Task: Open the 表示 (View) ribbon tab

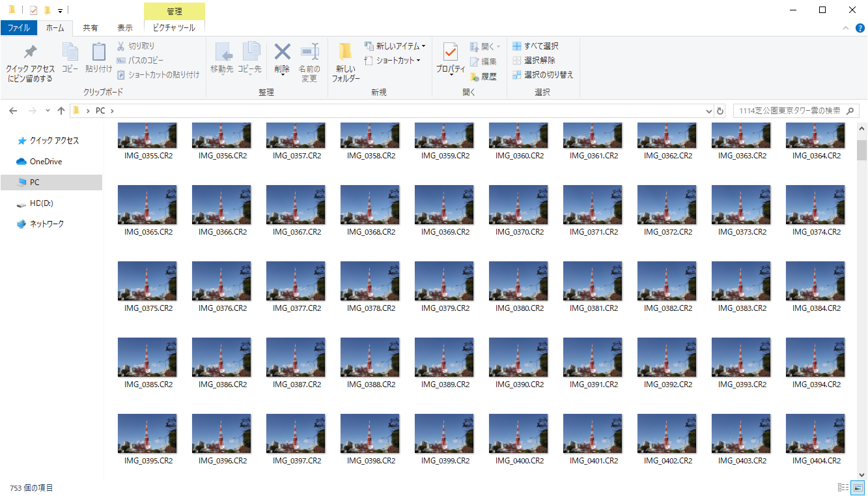Action: [x=124, y=28]
